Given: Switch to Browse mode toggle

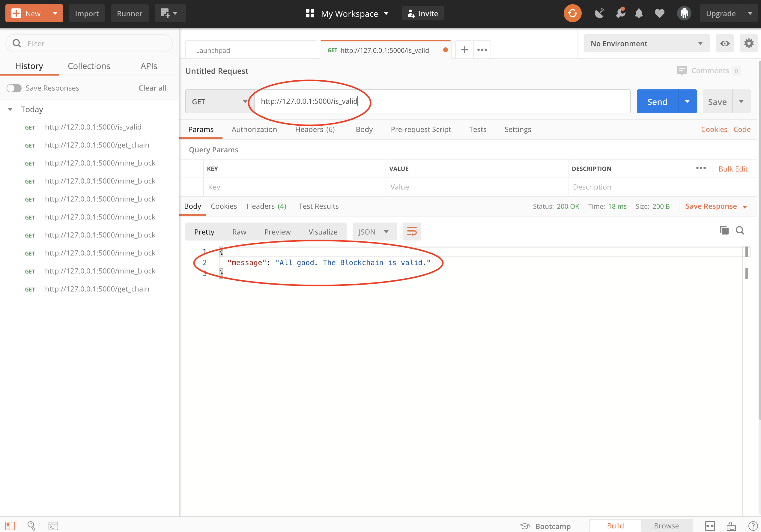Looking at the screenshot, I should tap(666, 526).
